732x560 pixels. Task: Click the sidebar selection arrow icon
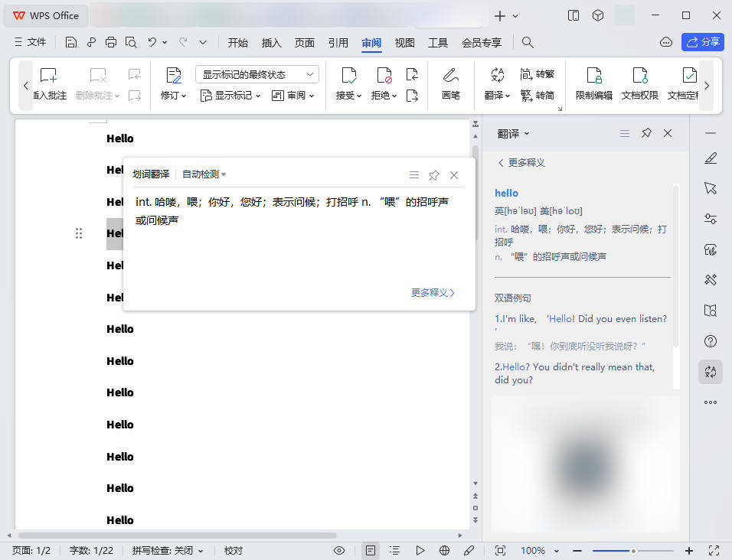[x=711, y=188]
